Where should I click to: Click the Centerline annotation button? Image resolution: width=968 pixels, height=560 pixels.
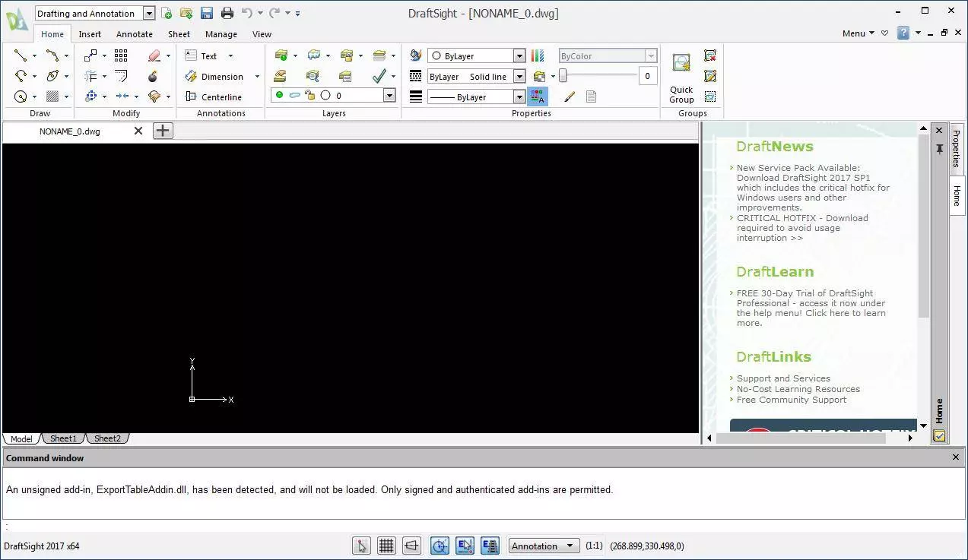[x=214, y=97]
